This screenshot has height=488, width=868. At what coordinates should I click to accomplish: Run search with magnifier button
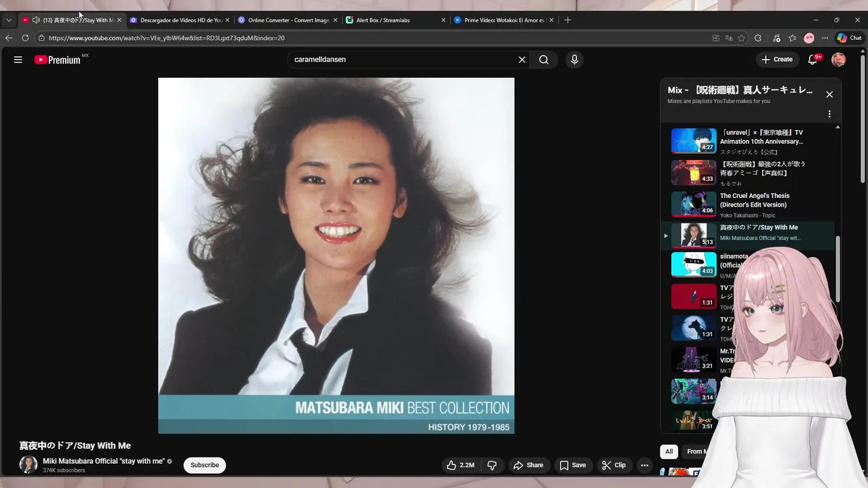click(x=544, y=60)
